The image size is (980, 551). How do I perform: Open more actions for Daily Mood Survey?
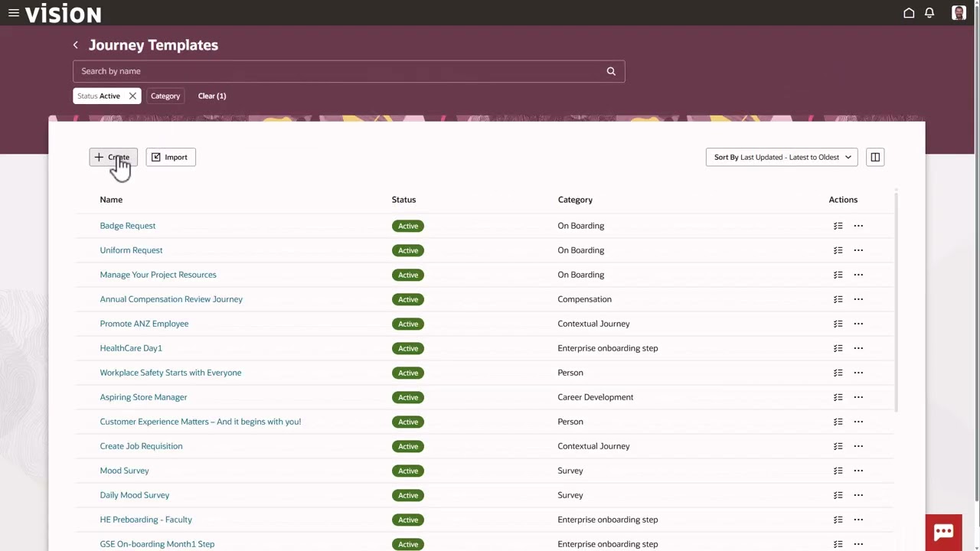[858, 495]
